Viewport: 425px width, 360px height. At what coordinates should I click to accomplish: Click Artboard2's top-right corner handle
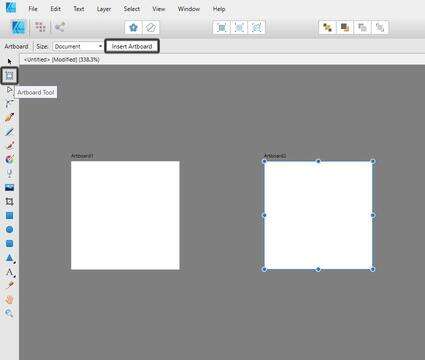(373, 161)
